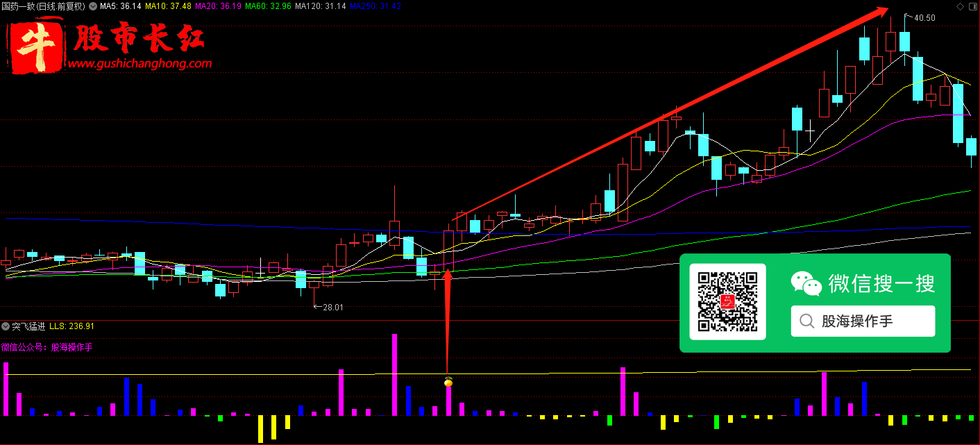The height and width of the screenshot is (445, 980).
Task: Click the peach signal marker on indicator
Action: tap(448, 381)
